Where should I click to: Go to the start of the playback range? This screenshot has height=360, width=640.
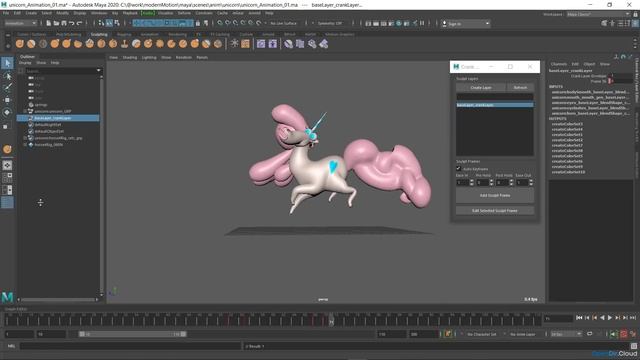click(x=579, y=318)
